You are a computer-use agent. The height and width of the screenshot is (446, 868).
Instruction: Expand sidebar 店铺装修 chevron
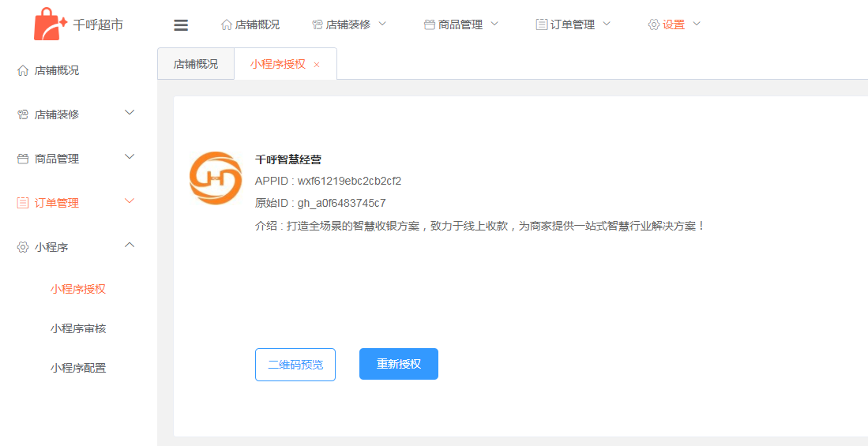(x=130, y=113)
